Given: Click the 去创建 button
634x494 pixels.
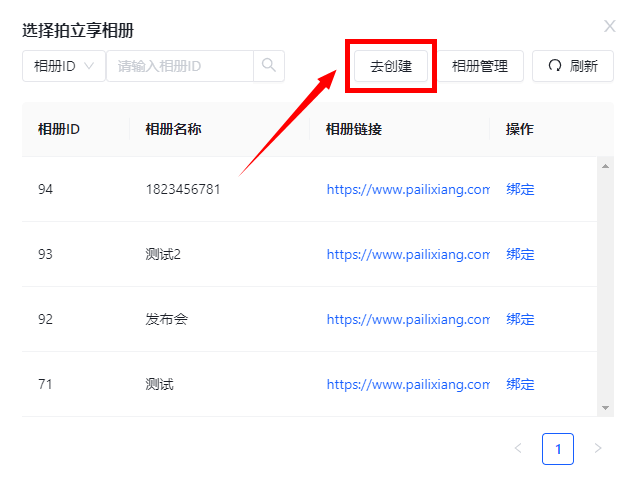Looking at the screenshot, I should pyautogui.click(x=391, y=66).
